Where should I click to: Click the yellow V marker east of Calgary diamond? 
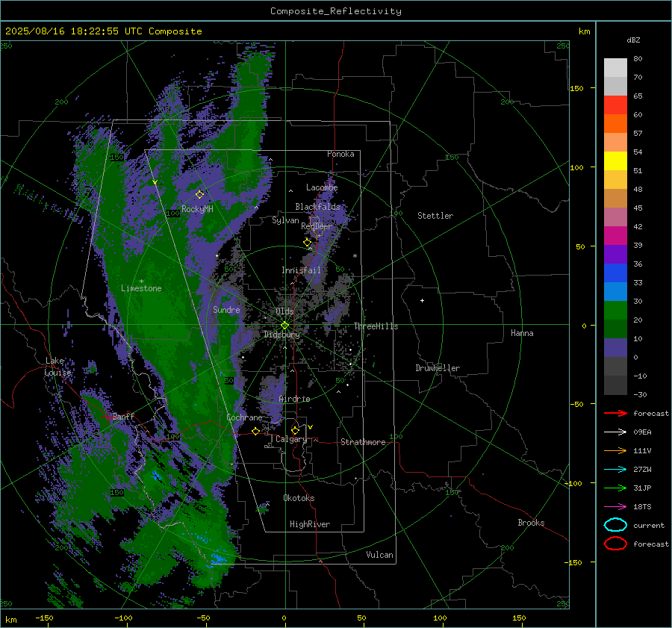pyautogui.click(x=311, y=427)
